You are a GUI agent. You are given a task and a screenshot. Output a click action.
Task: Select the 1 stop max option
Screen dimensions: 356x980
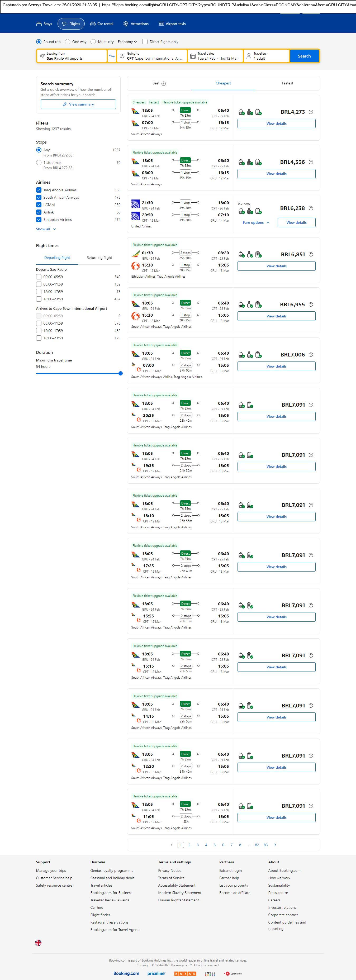tap(39, 163)
